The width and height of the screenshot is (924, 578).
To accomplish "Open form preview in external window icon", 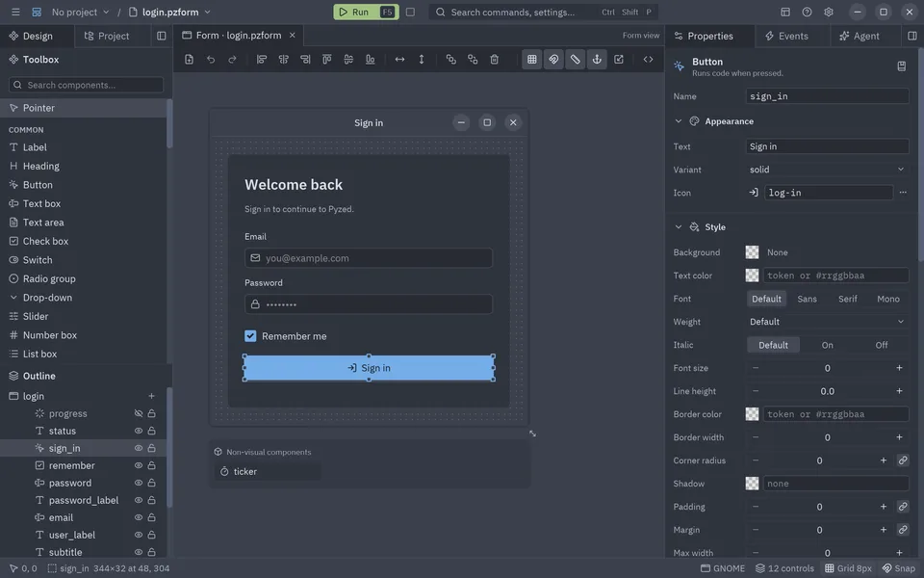I will click(619, 59).
